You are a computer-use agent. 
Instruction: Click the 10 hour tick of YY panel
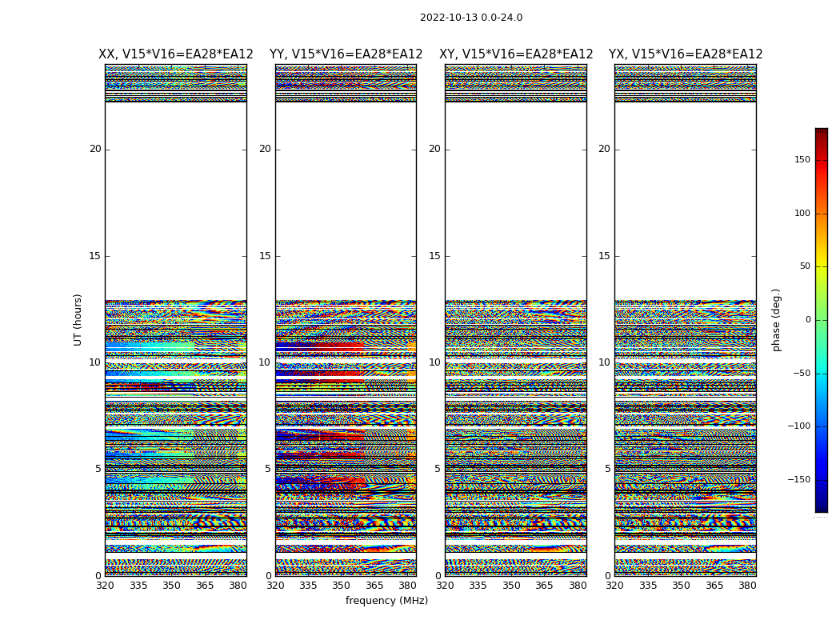(x=265, y=362)
